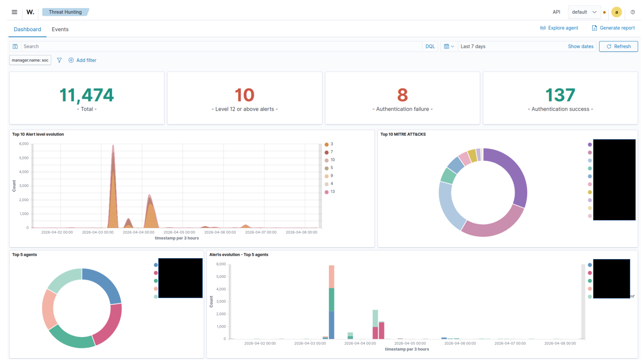The image size is (644, 361).
Task: Switch to the Events tab
Action: tap(60, 29)
